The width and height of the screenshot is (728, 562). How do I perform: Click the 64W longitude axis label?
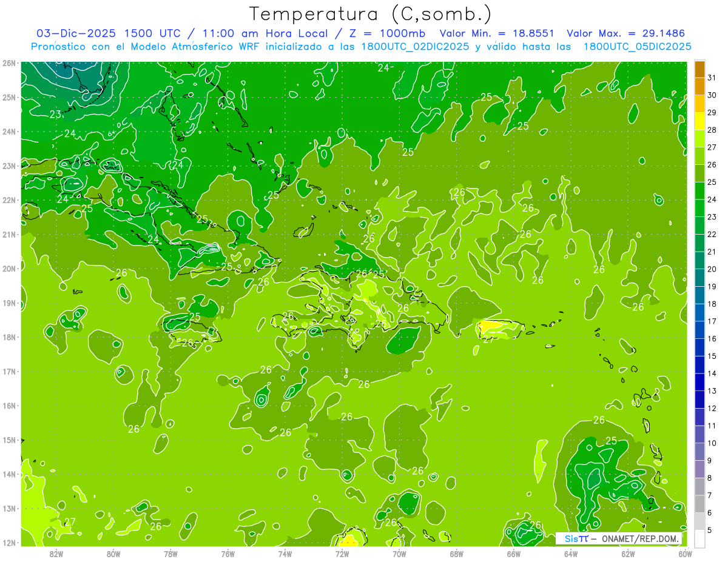[x=571, y=554]
